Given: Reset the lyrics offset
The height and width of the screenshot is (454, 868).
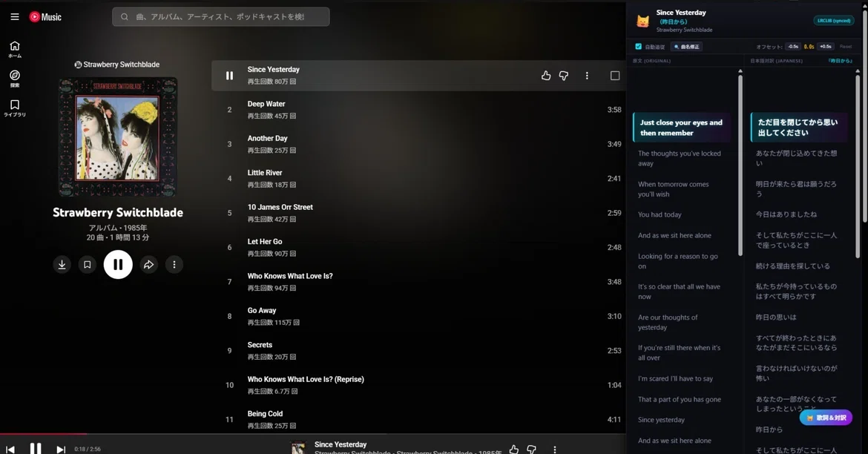Looking at the screenshot, I should (845, 47).
